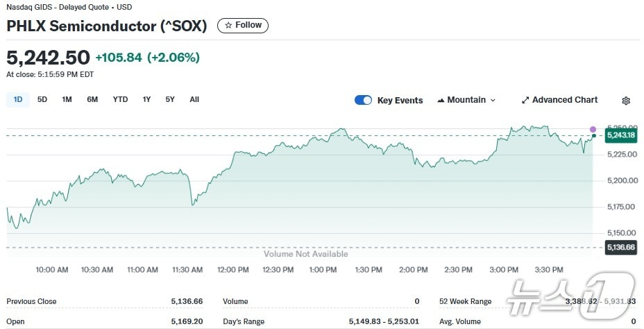Screen dimensions: 644x329
Task: Switch chart to 5Y range
Action: tap(170, 99)
